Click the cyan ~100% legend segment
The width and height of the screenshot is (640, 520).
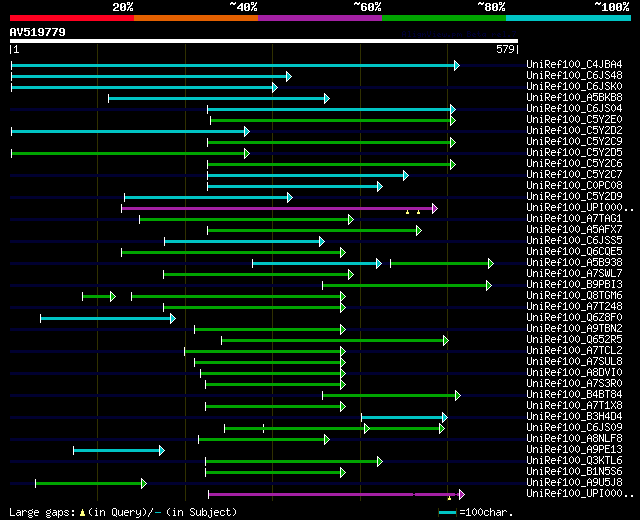point(568,18)
